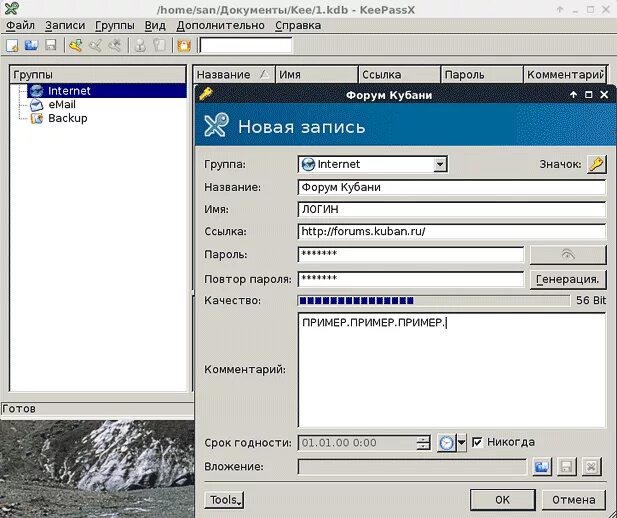Click the 56 Bit quality value

pyautogui.click(x=591, y=301)
